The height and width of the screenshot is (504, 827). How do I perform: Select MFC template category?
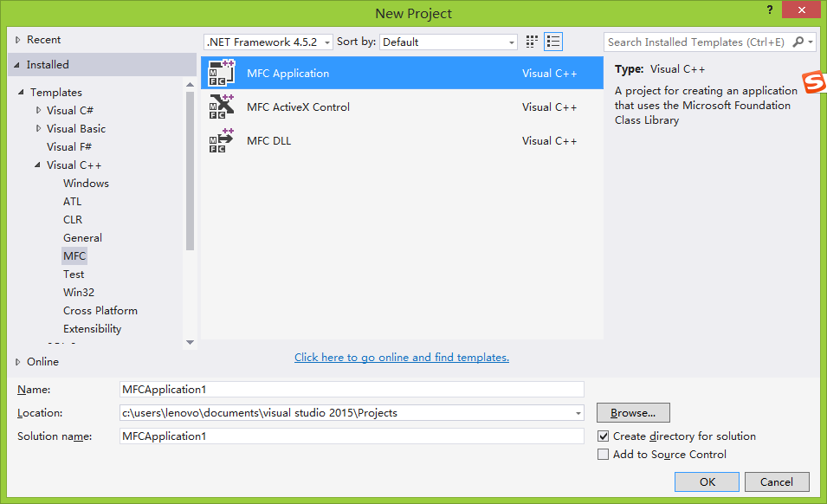[x=74, y=255]
